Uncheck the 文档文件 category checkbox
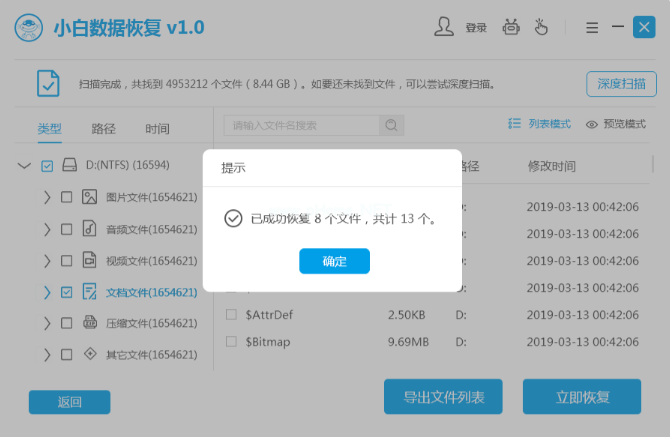The image size is (670, 437). point(66,292)
